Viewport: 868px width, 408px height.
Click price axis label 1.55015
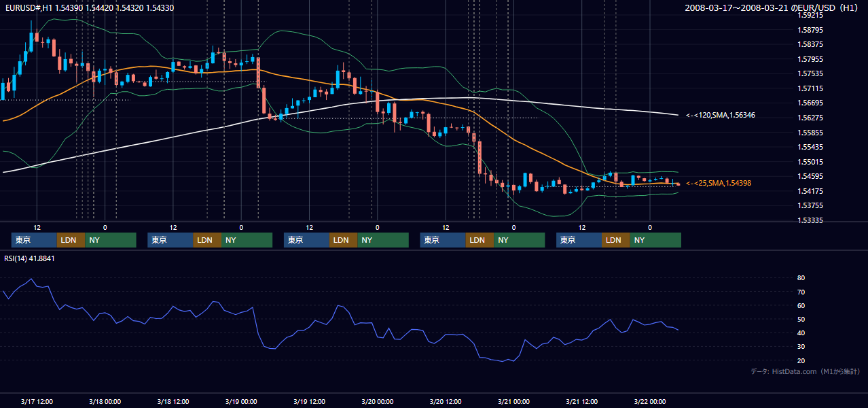click(x=811, y=162)
